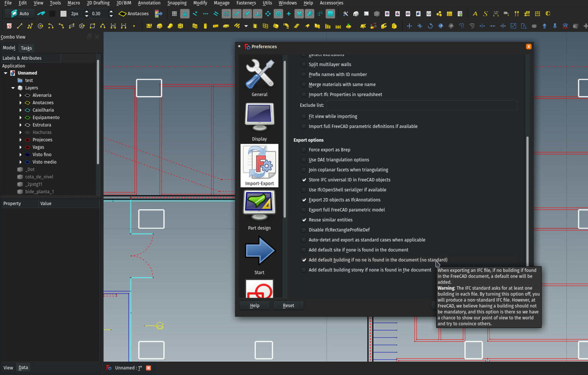The image size is (588, 375).
Task: Click the Move tool cross icon
Action: click(x=409, y=26)
